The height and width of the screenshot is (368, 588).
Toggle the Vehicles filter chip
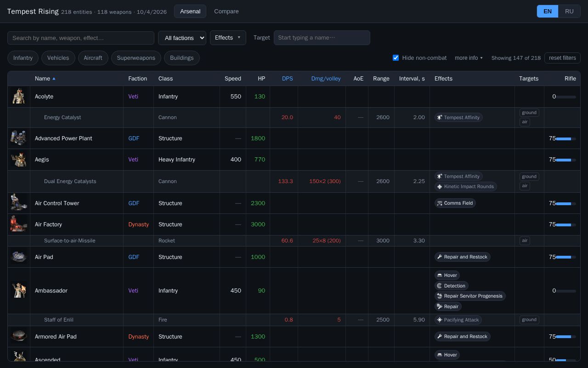[x=58, y=58]
